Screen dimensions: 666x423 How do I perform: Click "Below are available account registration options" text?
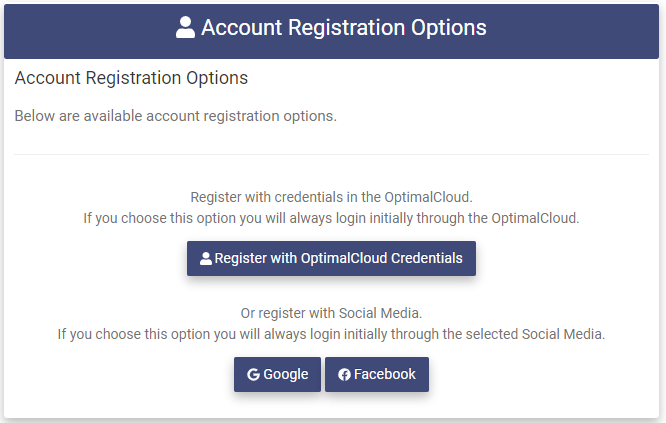(x=175, y=116)
